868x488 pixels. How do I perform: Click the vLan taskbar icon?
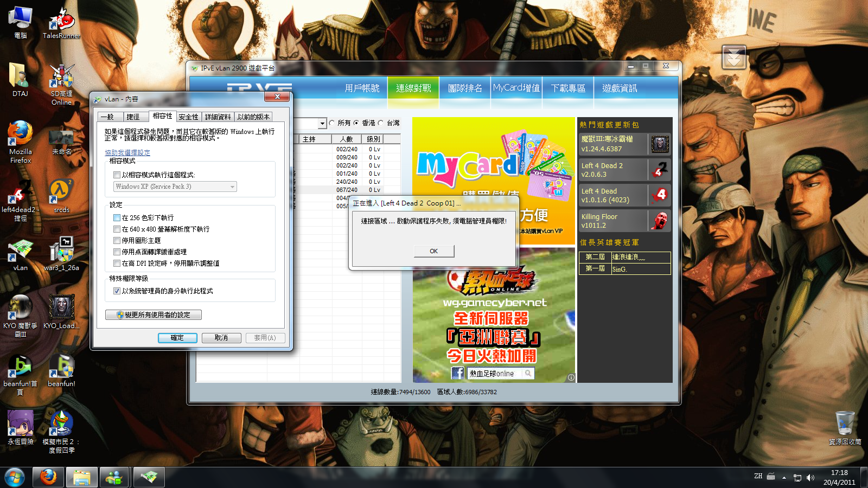point(149,478)
